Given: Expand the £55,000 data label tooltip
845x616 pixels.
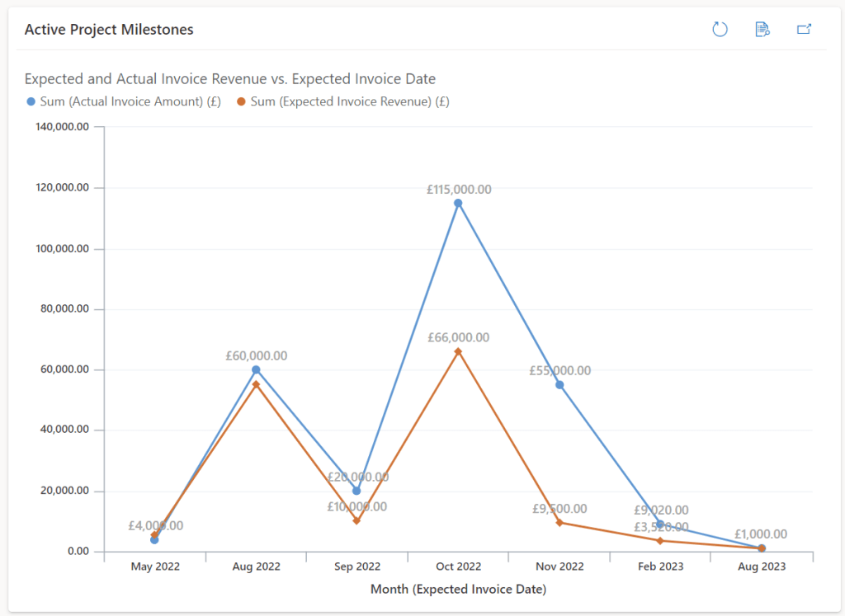Looking at the screenshot, I should (559, 371).
